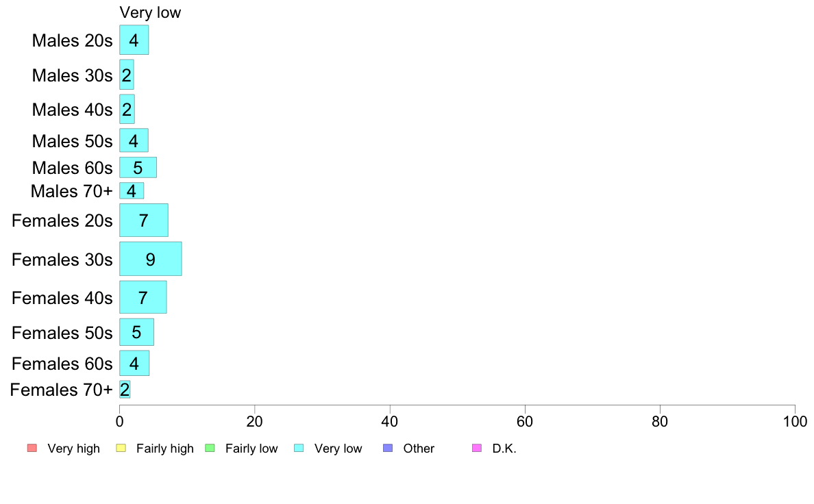Click the Fairly low legend label

coord(251,449)
